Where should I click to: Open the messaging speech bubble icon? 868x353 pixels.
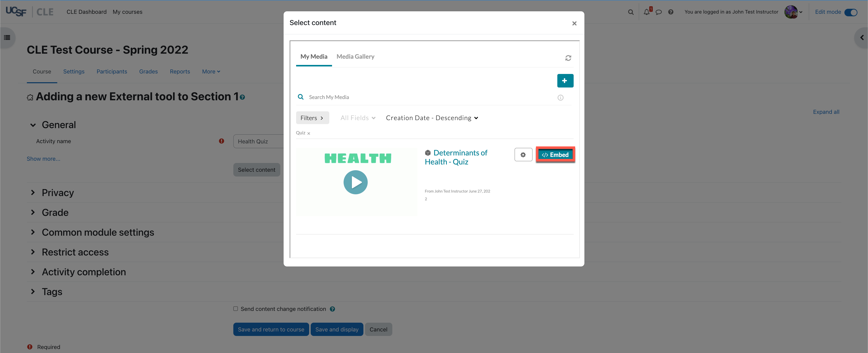click(659, 12)
